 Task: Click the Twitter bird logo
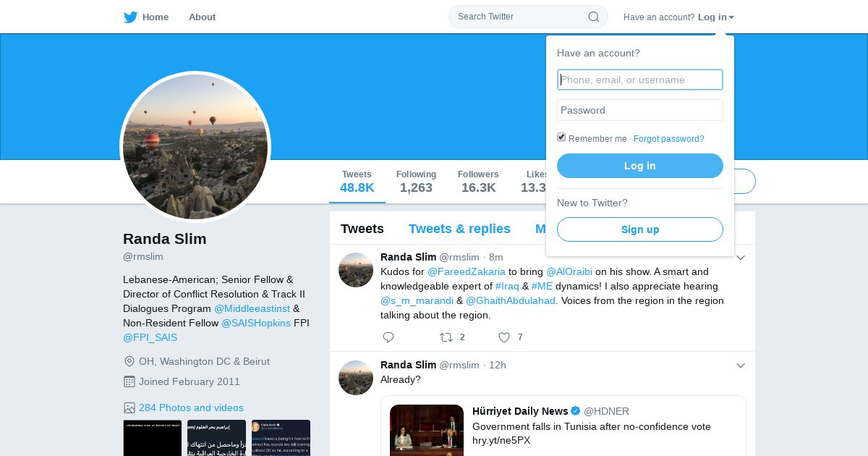130,17
